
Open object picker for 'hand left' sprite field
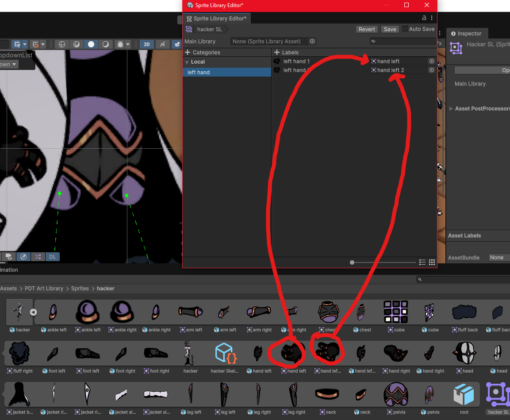(431, 62)
